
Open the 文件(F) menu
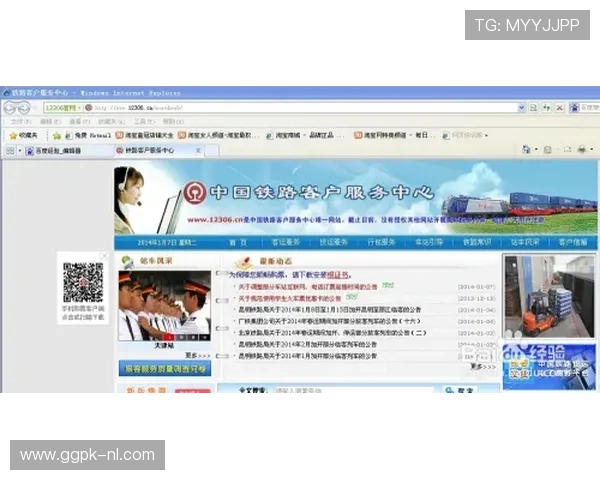pyautogui.click(x=21, y=122)
